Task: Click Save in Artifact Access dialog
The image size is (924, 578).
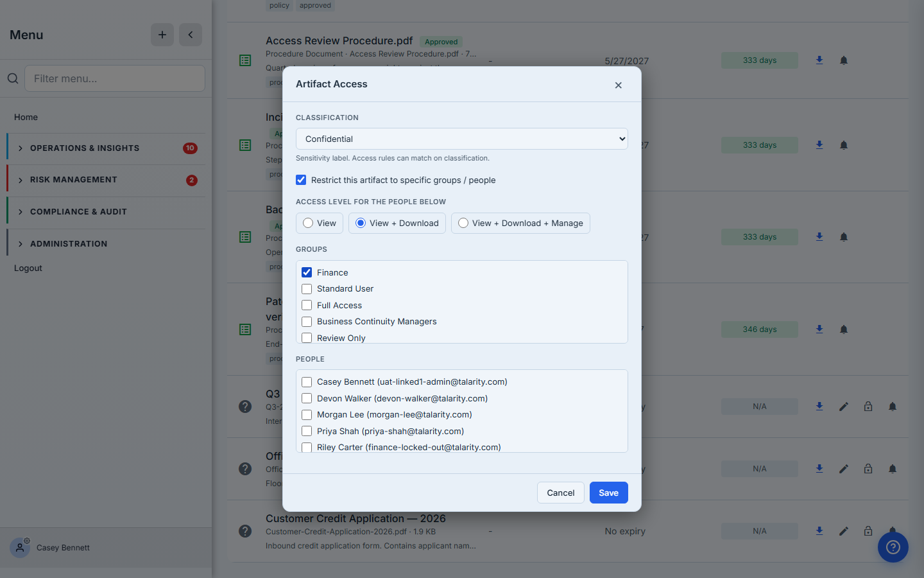Action: 609,493
